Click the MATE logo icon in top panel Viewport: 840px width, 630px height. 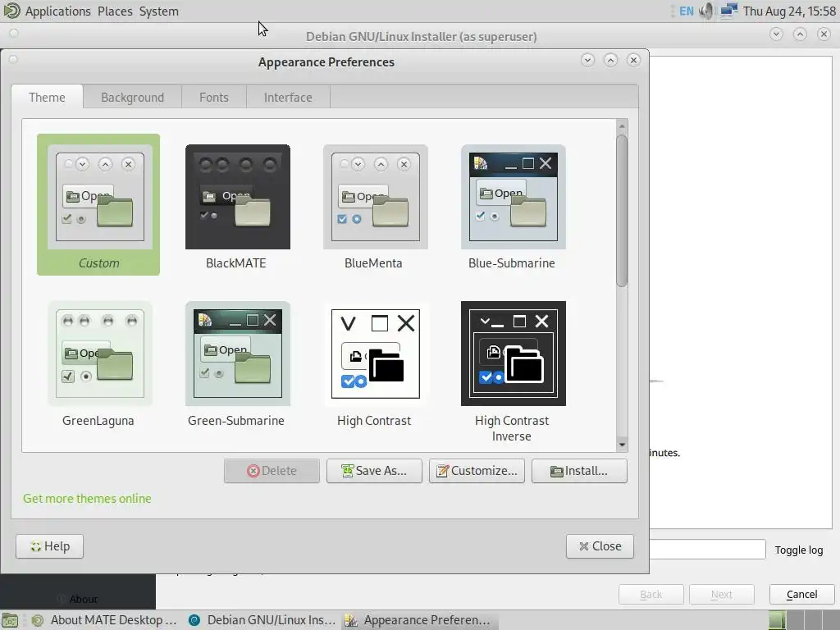point(11,11)
